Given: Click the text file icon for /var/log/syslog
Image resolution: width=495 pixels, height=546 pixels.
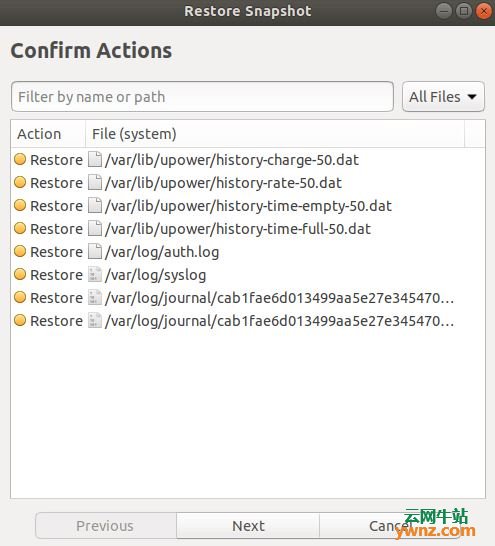Looking at the screenshot, I should [x=95, y=275].
